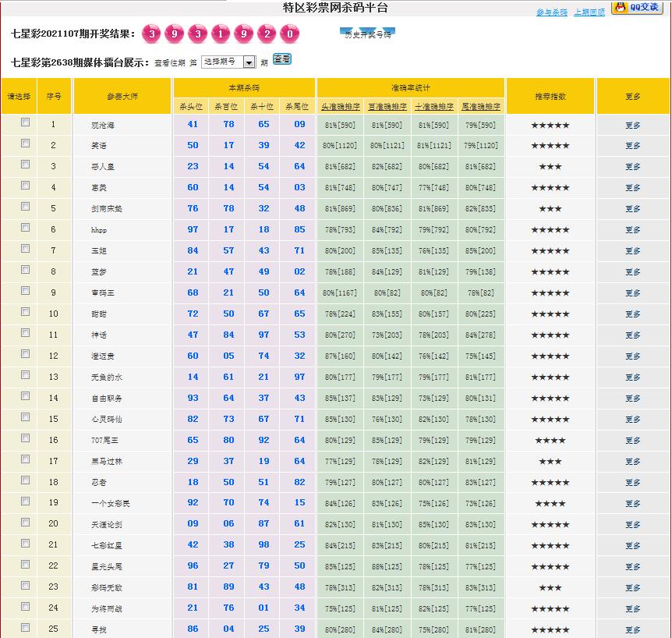Click the 杀头位 column header
672x638 pixels.
click(x=192, y=107)
